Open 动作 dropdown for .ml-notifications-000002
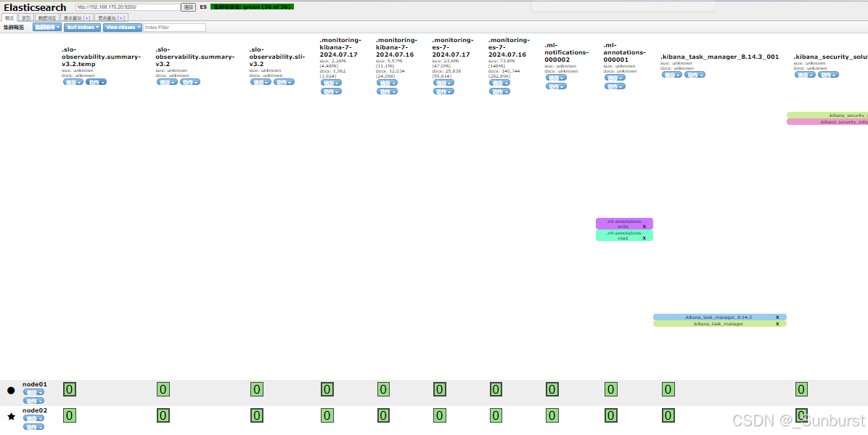The image size is (868, 435). 556,86
